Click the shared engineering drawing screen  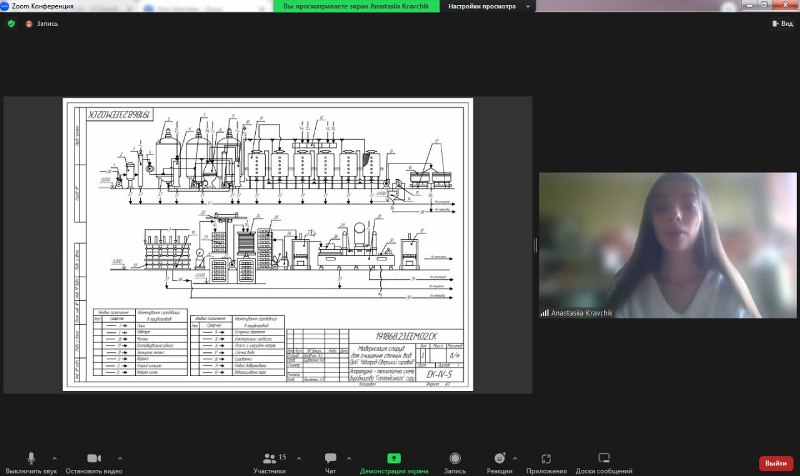[267, 243]
